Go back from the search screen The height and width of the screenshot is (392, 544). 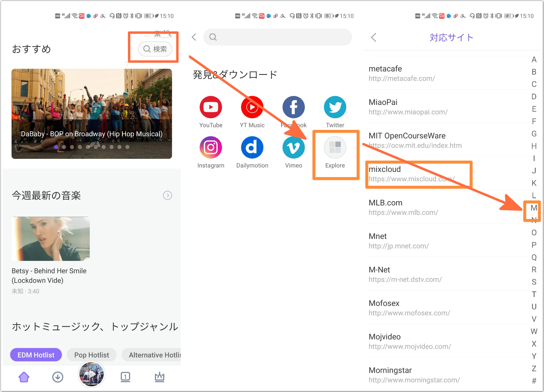point(194,37)
